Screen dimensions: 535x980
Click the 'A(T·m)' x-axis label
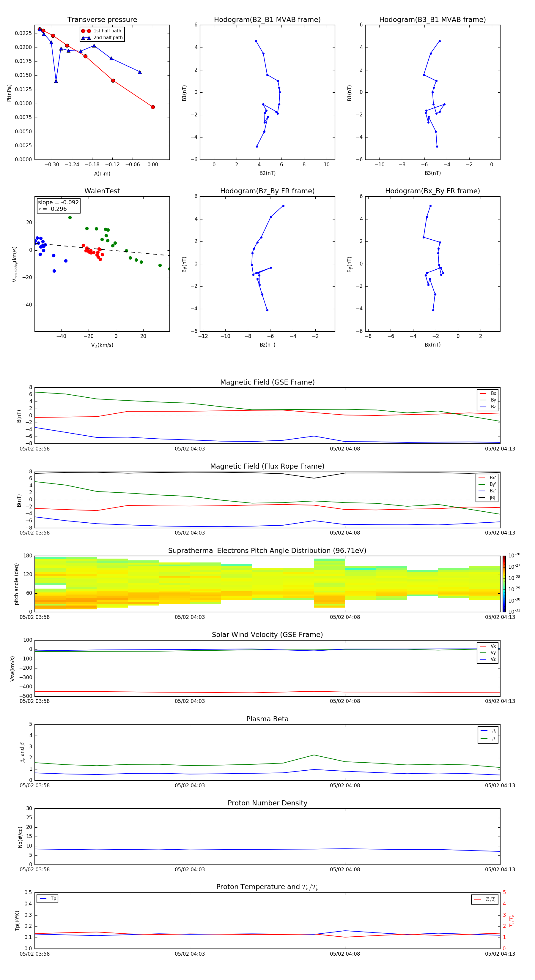pyautogui.click(x=102, y=173)
